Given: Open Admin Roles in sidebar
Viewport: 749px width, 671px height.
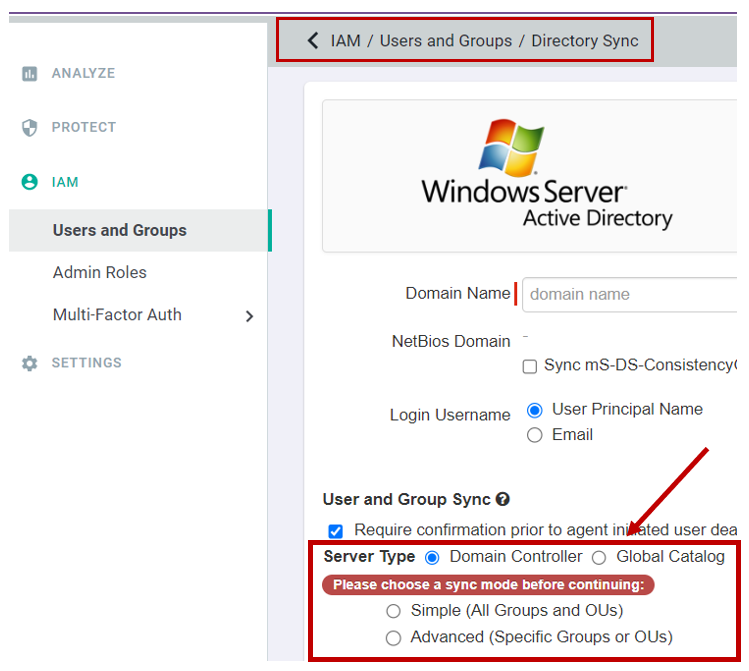Looking at the screenshot, I should (x=100, y=272).
